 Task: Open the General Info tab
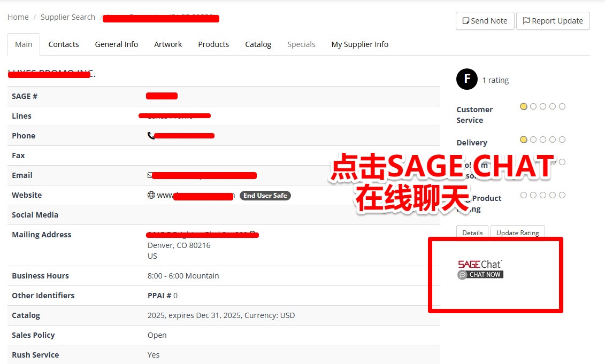click(117, 44)
